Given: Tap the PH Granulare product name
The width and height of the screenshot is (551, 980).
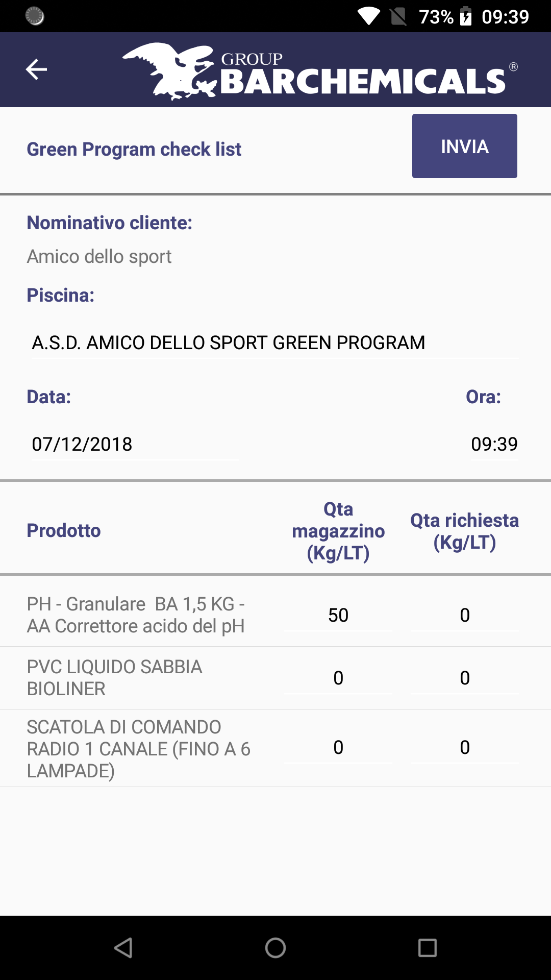Looking at the screenshot, I should [136, 615].
